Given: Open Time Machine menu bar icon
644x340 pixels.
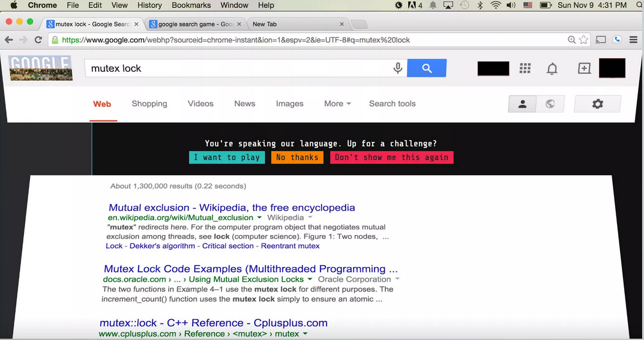Looking at the screenshot, I should 465,5.
